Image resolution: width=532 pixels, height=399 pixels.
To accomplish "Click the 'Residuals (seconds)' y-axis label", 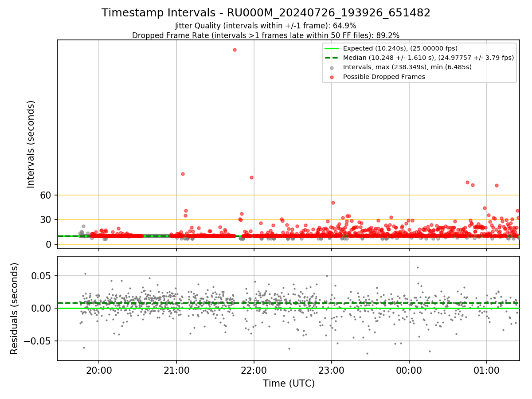I will 15,309.
